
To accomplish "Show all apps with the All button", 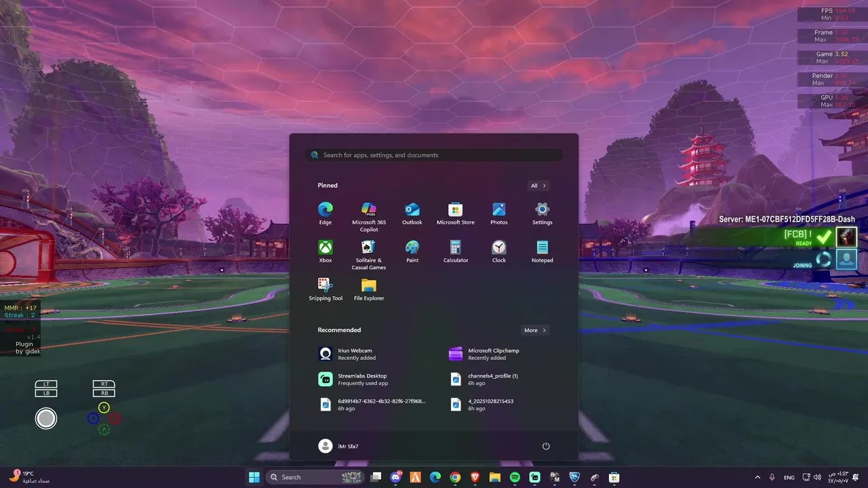I will [538, 186].
